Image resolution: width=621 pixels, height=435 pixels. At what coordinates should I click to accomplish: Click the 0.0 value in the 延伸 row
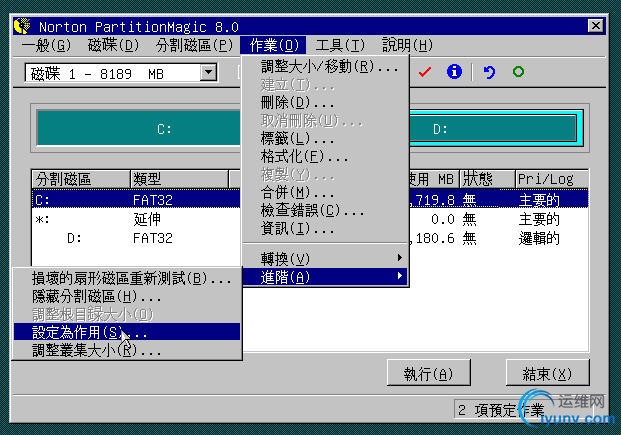pos(442,219)
